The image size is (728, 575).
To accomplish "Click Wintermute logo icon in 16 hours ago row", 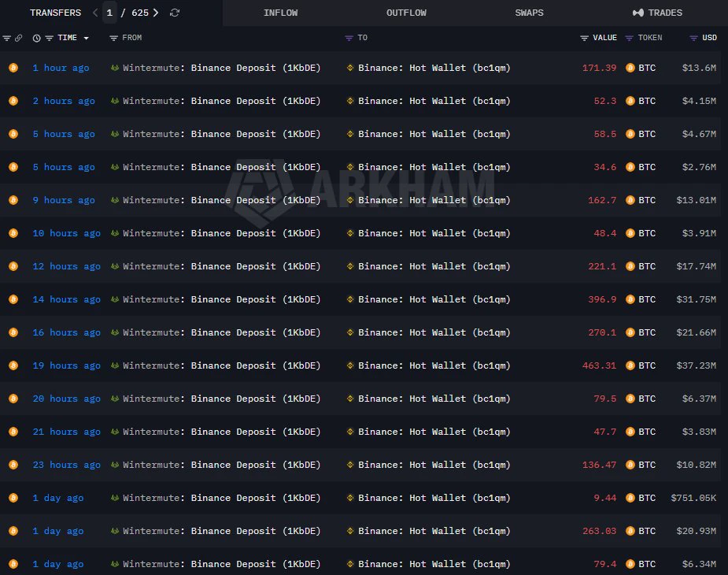I will (115, 332).
